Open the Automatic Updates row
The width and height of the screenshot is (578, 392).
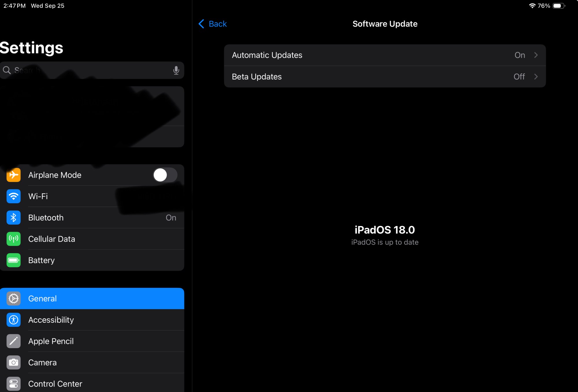tap(384, 55)
